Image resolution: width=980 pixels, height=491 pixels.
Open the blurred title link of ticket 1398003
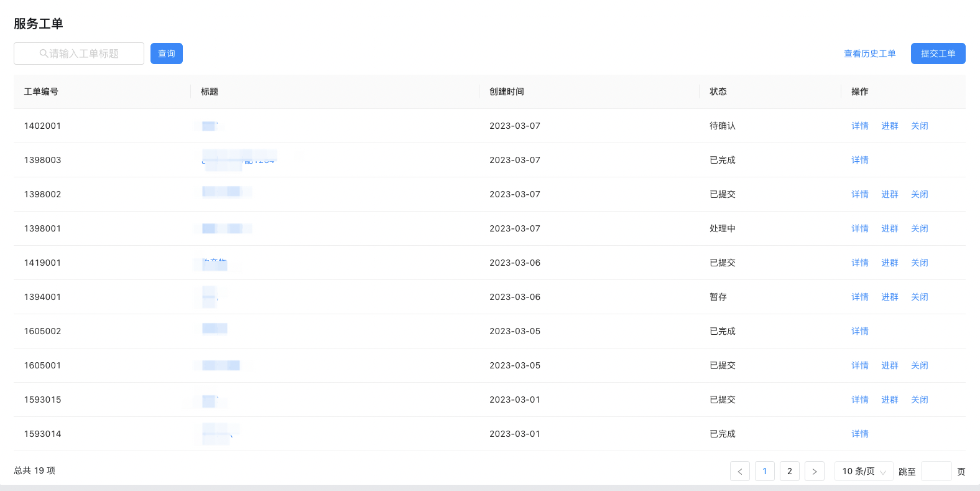pos(239,160)
